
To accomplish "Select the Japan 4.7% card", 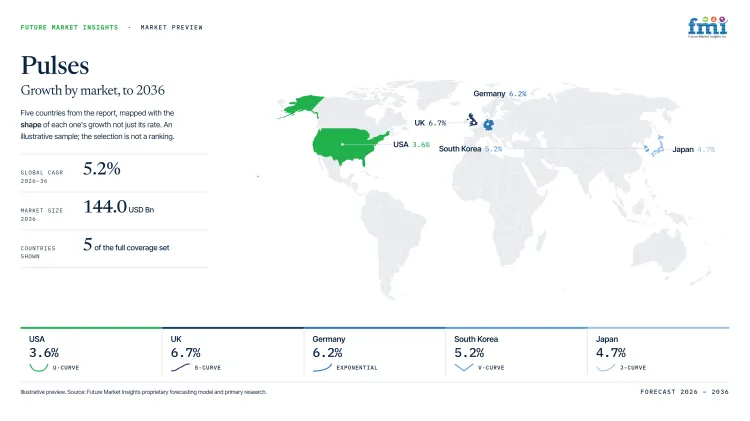I will coord(658,353).
